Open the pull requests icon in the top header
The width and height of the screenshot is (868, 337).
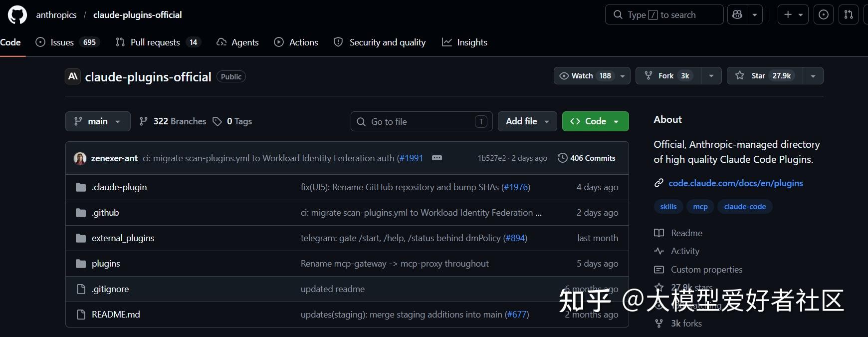pos(849,14)
